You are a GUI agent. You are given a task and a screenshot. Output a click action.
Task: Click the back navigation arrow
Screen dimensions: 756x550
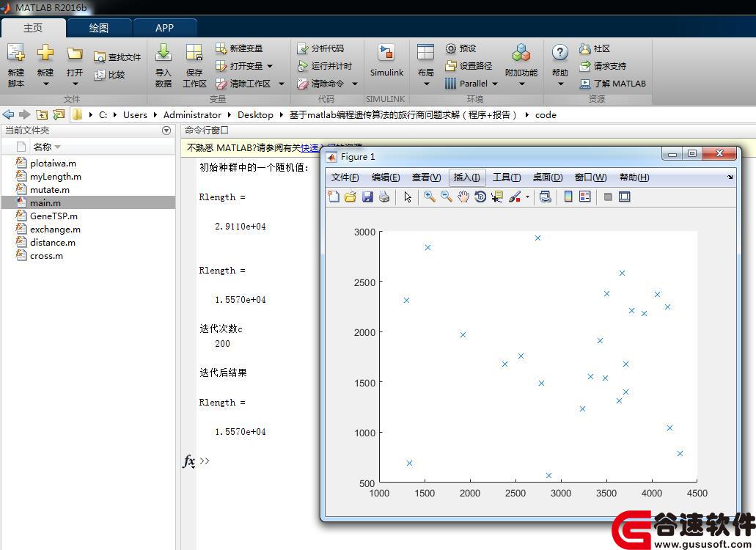(9, 114)
